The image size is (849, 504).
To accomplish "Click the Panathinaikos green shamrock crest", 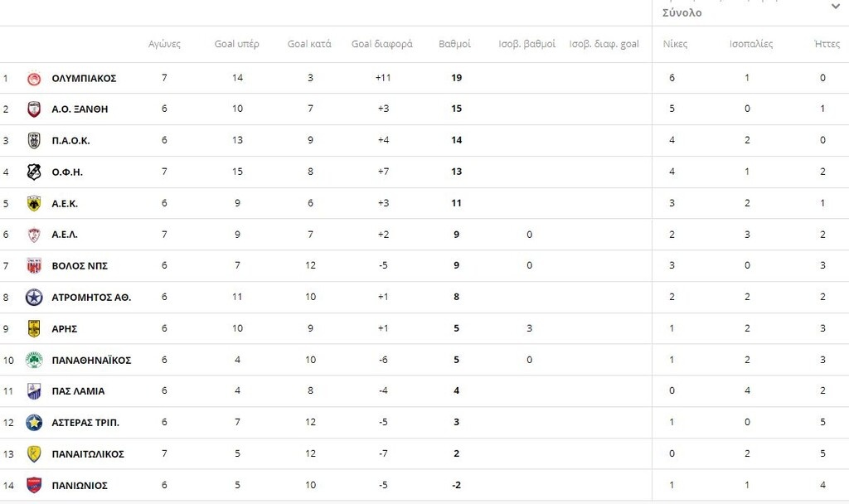I will (x=34, y=361).
